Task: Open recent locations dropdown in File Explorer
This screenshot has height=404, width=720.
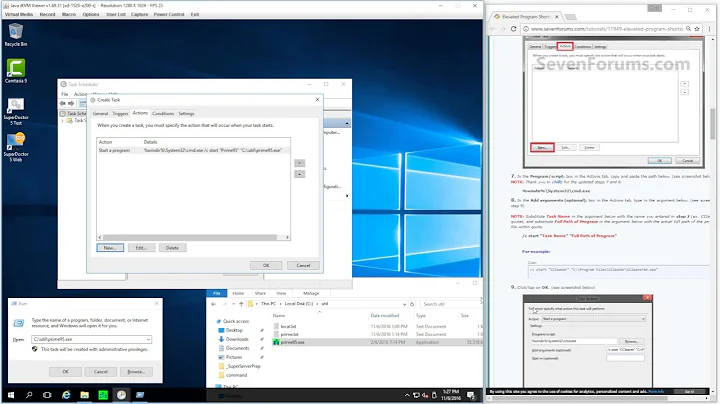Action: pos(233,304)
